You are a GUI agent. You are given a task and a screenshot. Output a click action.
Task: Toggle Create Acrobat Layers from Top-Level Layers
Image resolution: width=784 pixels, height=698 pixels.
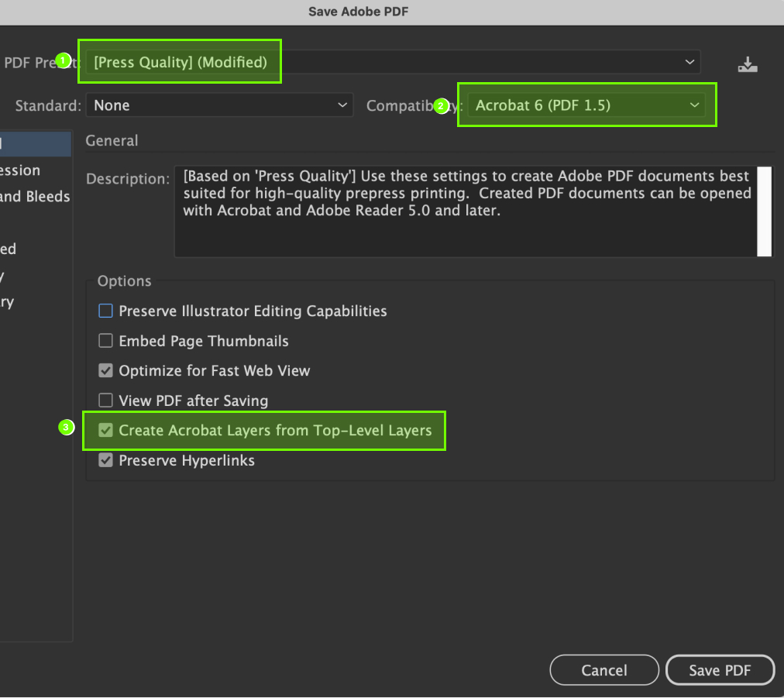(x=105, y=431)
